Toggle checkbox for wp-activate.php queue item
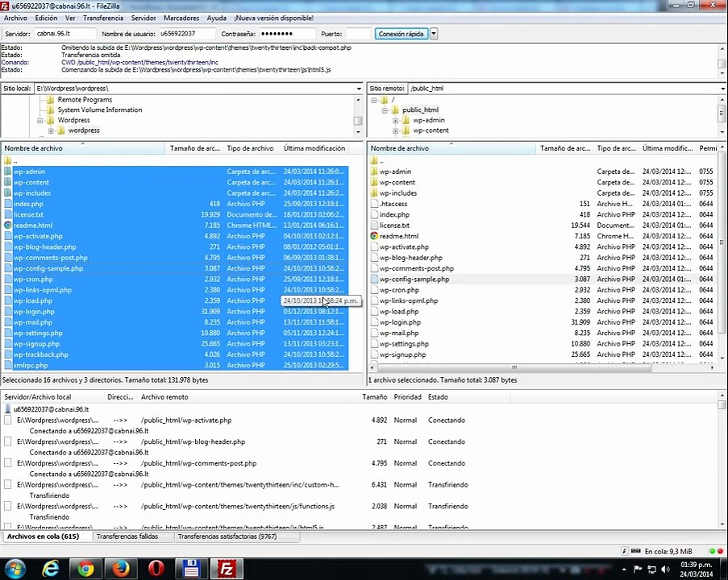Viewport: 728px width, 580px height. pyautogui.click(x=7, y=420)
